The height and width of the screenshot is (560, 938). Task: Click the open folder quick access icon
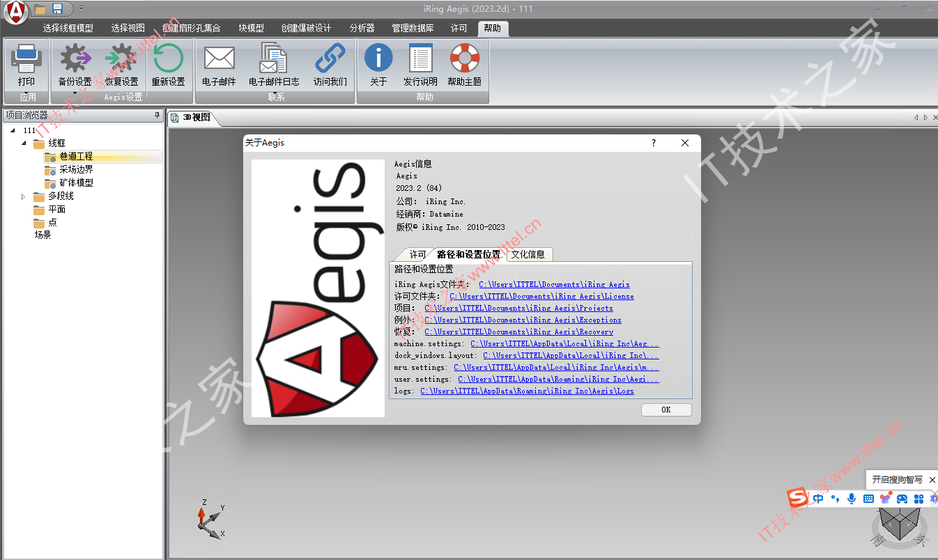tap(40, 8)
